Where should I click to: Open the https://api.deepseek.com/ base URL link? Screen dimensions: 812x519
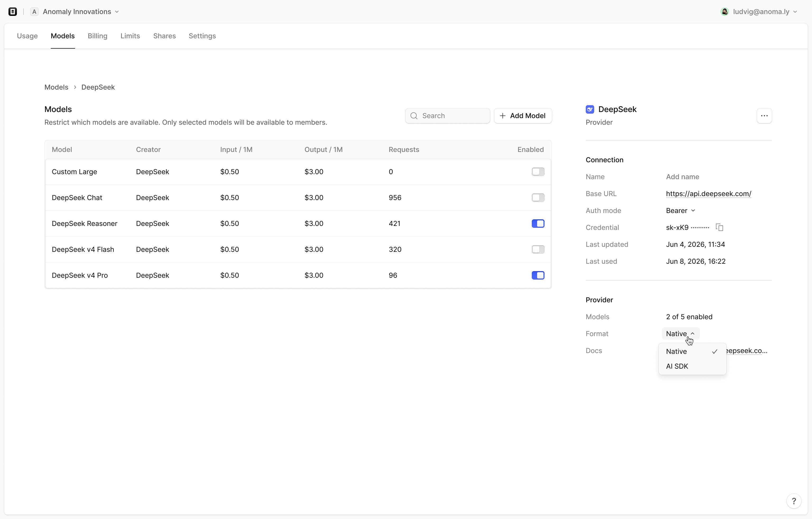[x=708, y=194]
